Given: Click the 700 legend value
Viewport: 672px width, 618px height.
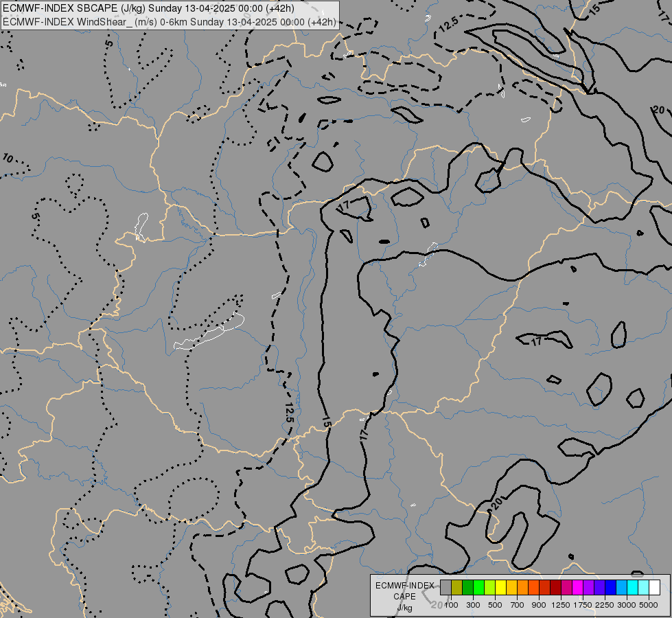Looking at the screenshot, I should tap(518, 605).
